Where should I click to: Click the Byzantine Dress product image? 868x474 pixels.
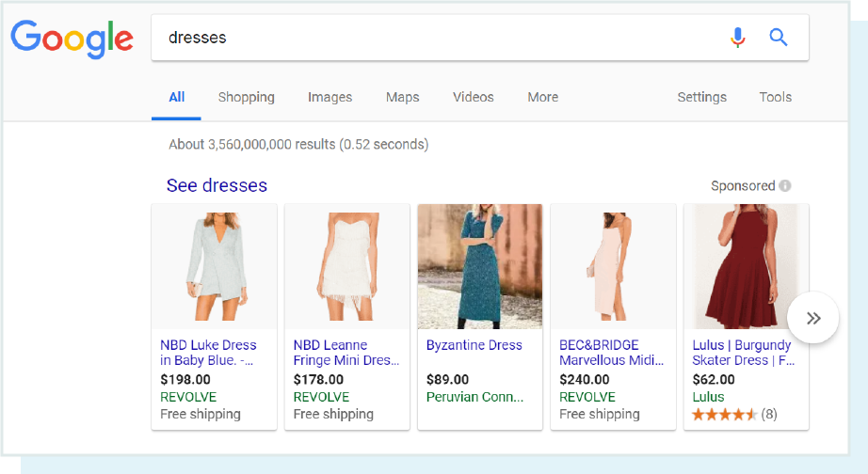pyautogui.click(x=480, y=266)
